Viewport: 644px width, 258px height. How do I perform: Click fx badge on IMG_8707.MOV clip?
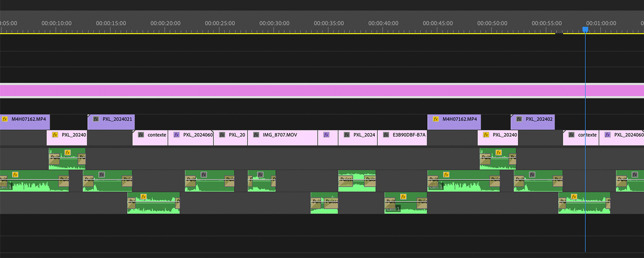tap(256, 135)
